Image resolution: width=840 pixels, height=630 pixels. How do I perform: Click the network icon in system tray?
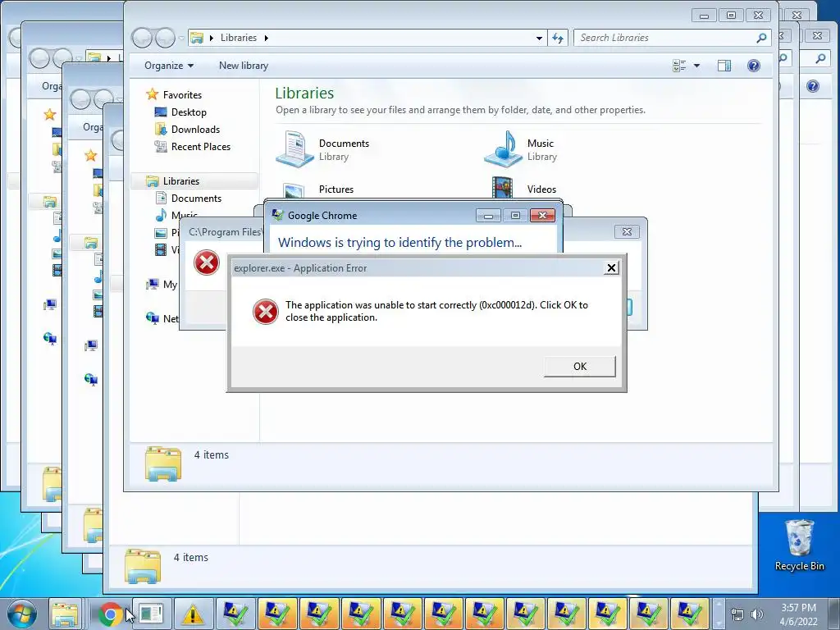737,614
